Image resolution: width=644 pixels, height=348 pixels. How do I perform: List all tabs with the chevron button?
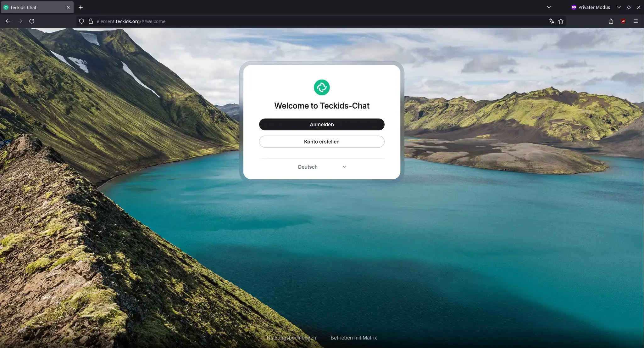[x=549, y=7]
